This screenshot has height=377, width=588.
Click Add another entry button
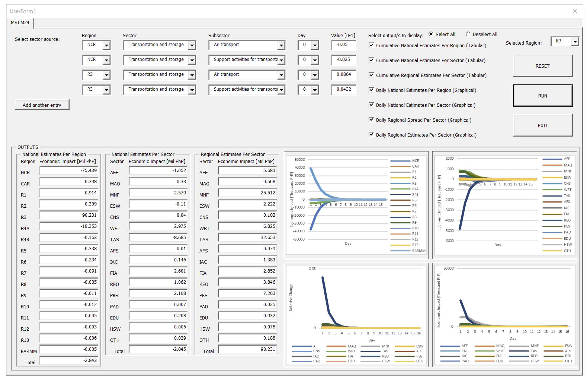point(42,105)
